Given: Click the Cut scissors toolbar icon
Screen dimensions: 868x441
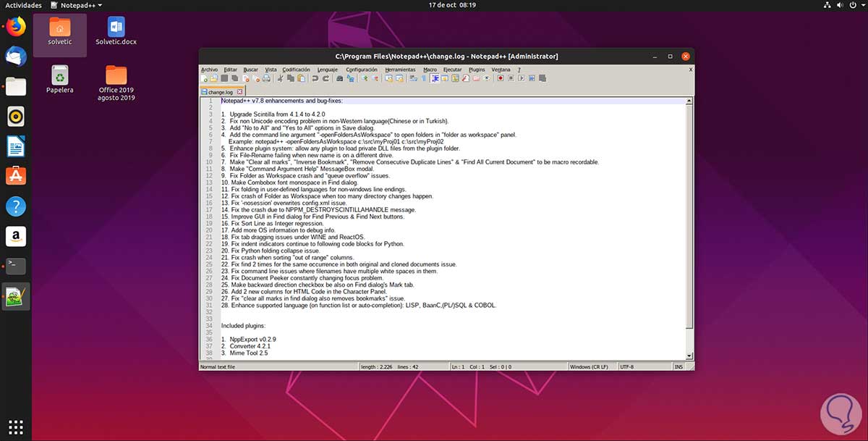Looking at the screenshot, I should (281, 78).
